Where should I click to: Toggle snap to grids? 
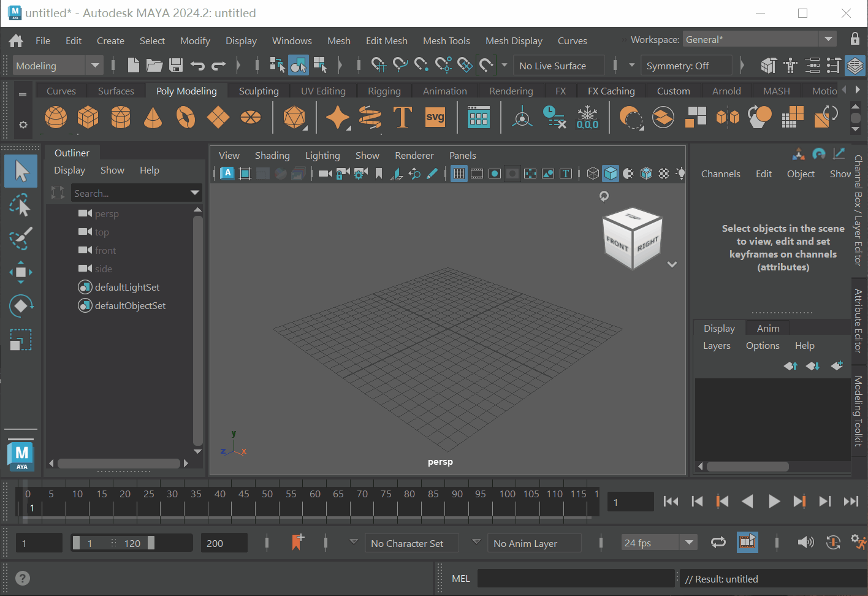coord(379,64)
